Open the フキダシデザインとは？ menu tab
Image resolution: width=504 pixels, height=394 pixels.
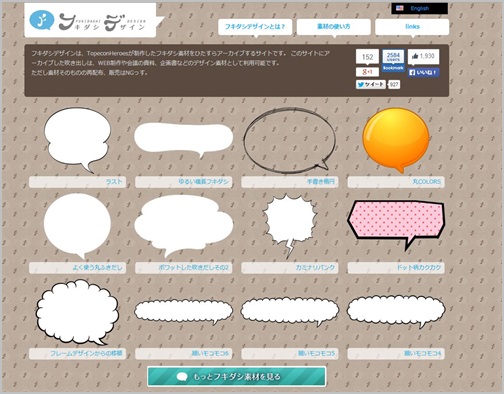pyautogui.click(x=255, y=27)
